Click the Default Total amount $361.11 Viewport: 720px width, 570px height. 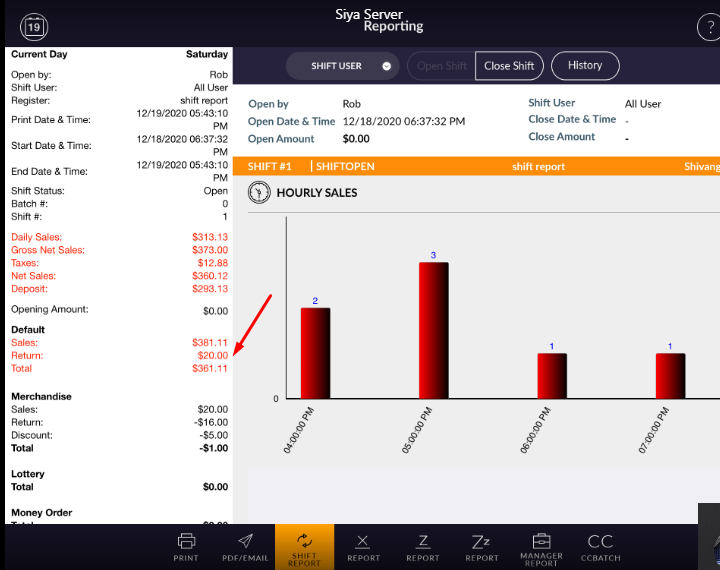tap(210, 368)
